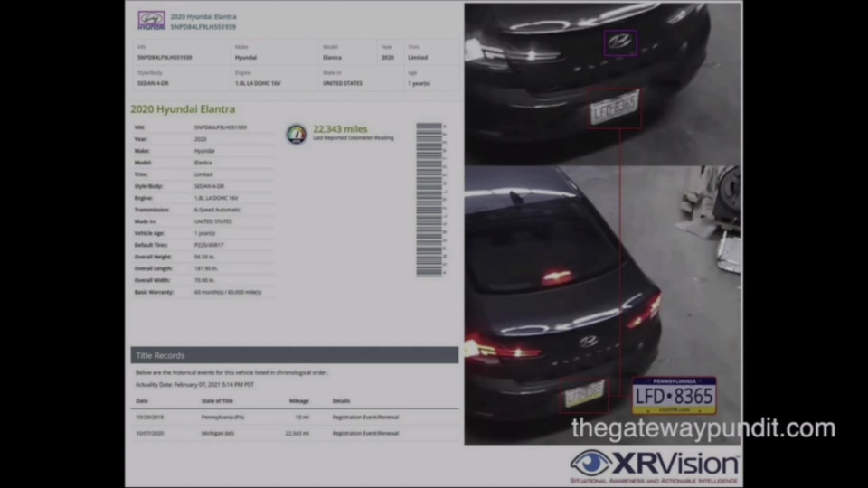Click 'UNITED STATES' in the top summary table
Image resolution: width=868 pixels, height=488 pixels.
coord(343,83)
